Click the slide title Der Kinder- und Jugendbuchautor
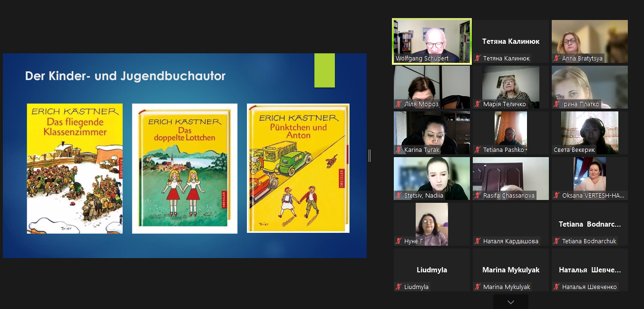The height and width of the screenshot is (309, 644). point(125,76)
